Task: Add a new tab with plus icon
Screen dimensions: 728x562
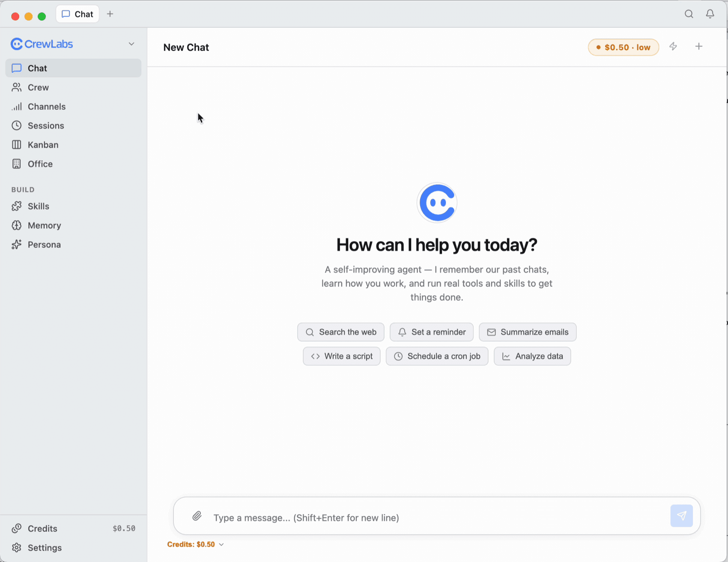Action: point(110,14)
